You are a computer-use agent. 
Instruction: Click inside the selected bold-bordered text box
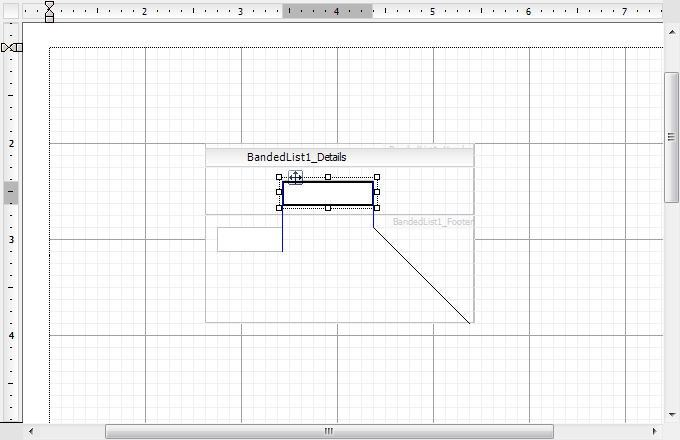pos(328,193)
